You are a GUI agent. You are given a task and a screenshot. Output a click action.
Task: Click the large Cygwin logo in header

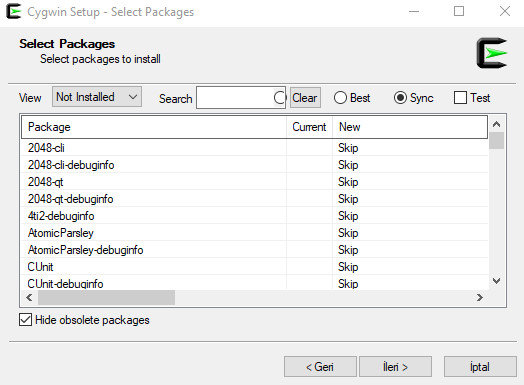point(492,53)
